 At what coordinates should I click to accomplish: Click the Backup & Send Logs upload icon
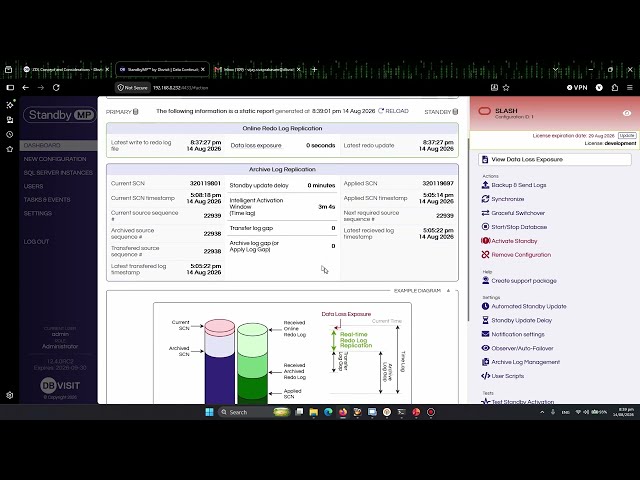(x=485, y=185)
